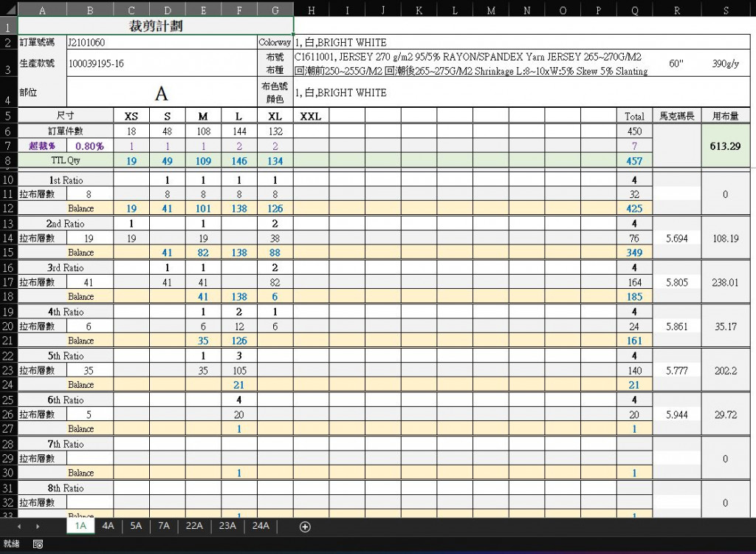Click the Total column header cell

634,116
